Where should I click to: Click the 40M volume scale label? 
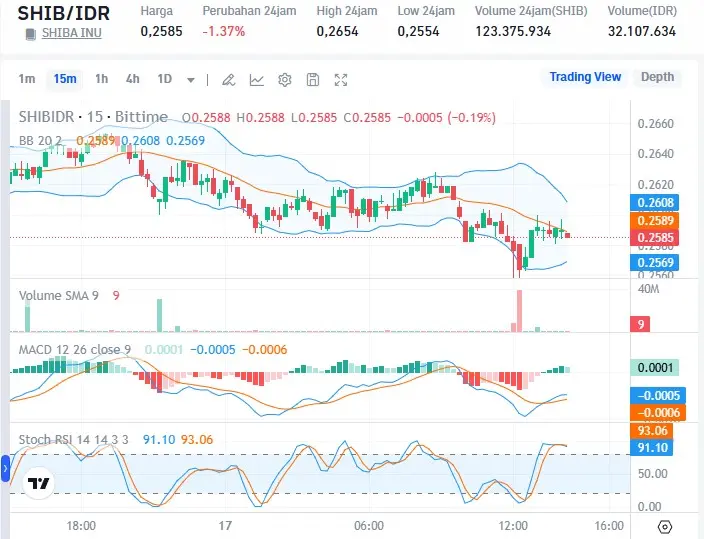pyautogui.click(x=648, y=289)
